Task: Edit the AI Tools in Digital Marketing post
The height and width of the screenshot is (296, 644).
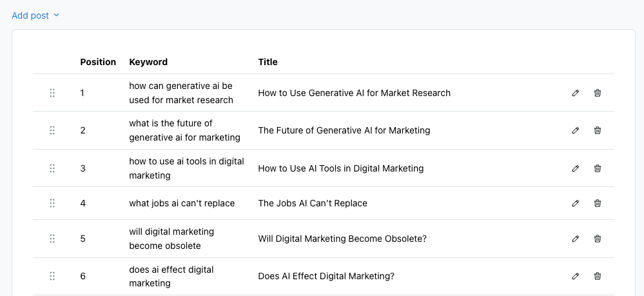Action: coord(576,168)
